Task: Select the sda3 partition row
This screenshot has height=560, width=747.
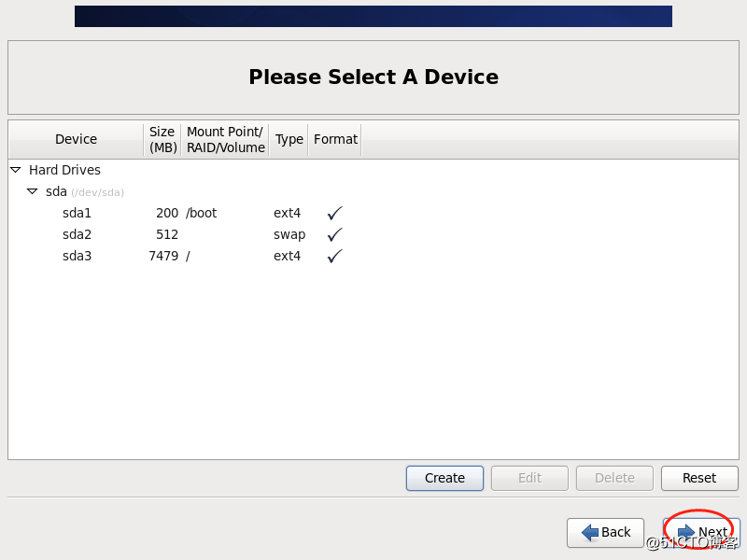Action: 373,256
